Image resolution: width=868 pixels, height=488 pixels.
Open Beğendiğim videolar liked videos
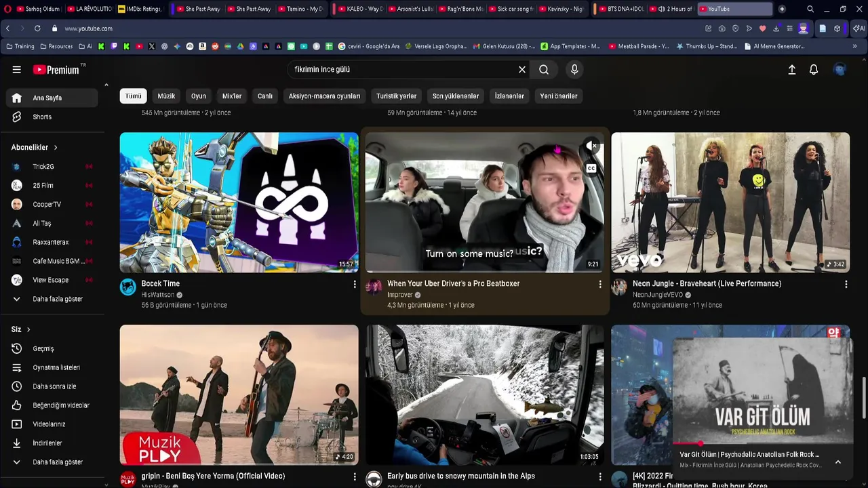tap(52, 405)
